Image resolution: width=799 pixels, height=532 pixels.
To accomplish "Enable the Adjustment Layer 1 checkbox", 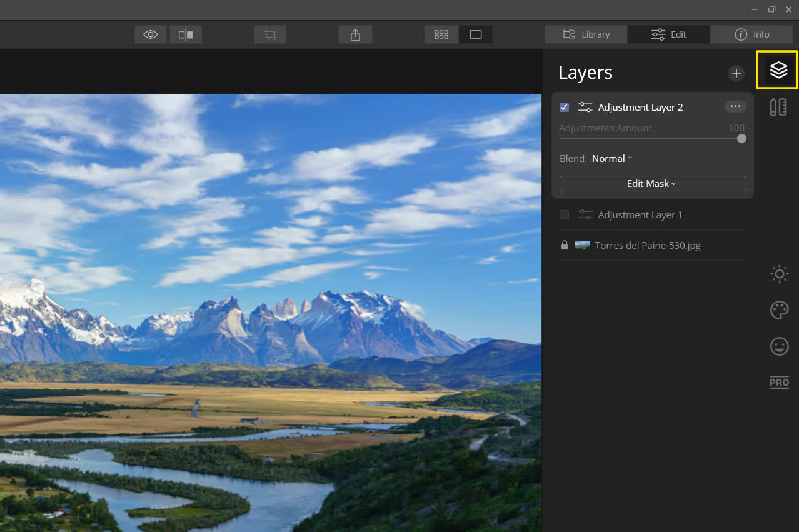I will coord(564,214).
